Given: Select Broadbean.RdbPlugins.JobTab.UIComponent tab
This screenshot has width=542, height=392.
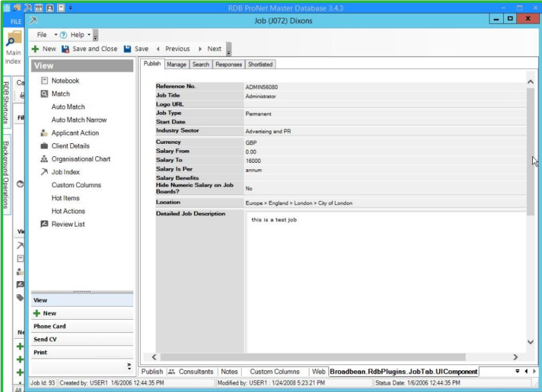Looking at the screenshot, I should (403, 372).
